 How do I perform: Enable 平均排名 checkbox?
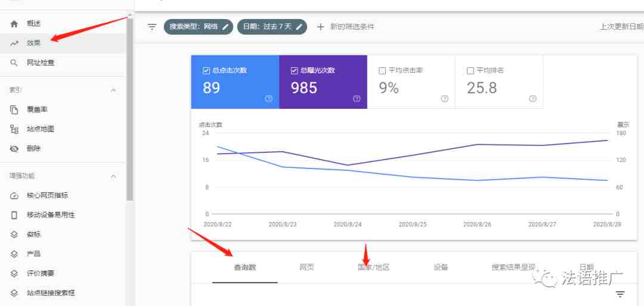pyautogui.click(x=470, y=71)
